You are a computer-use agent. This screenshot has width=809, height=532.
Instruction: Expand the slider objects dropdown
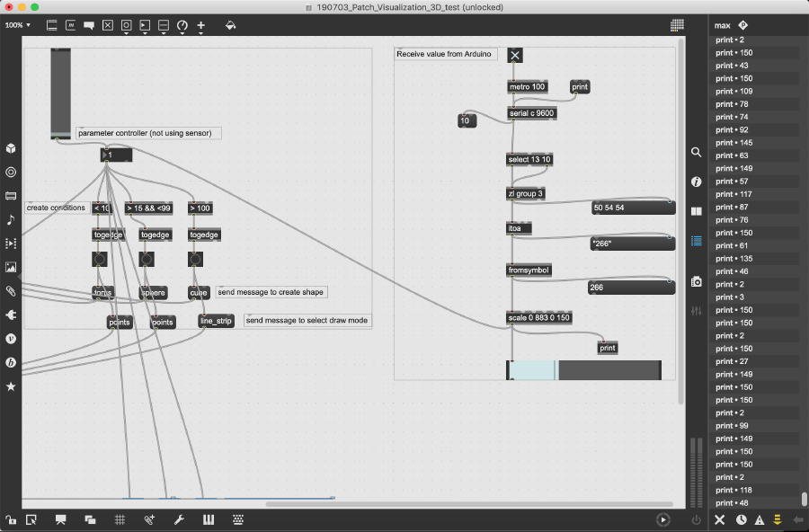tap(164, 26)
